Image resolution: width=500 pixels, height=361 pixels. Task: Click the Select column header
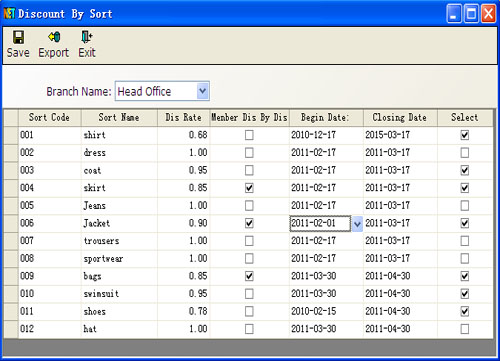465,117
